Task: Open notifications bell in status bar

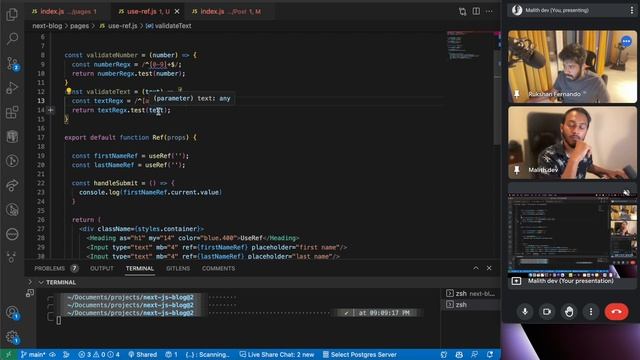Action: [490, 354]
